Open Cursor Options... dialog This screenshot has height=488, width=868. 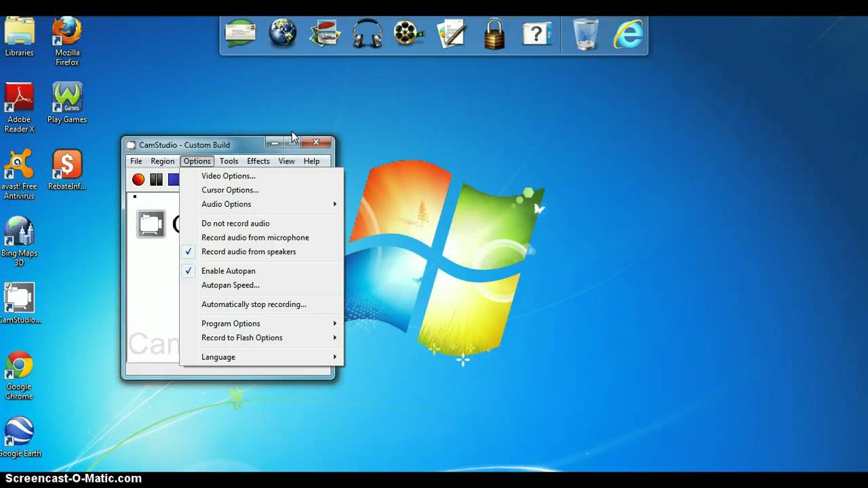(262, 190)
